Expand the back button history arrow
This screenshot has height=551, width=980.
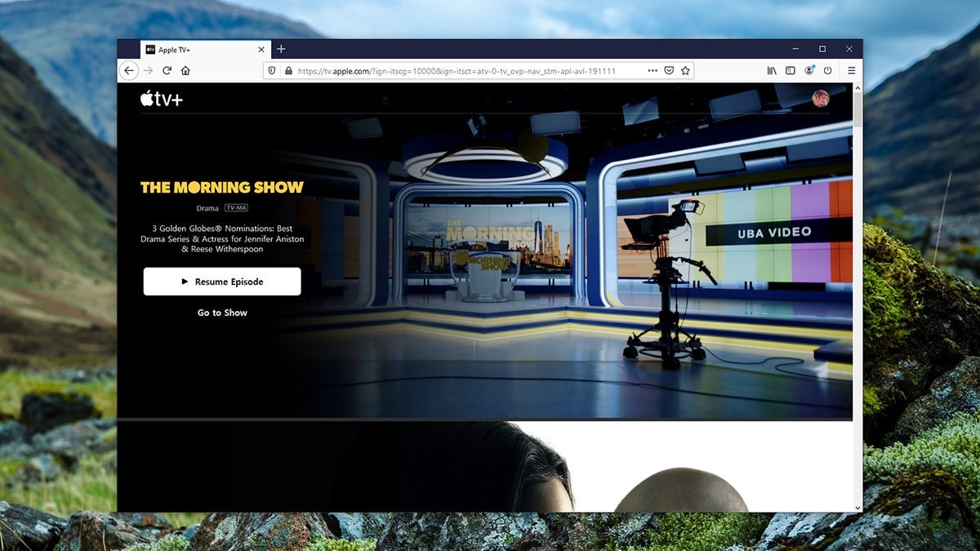pos(129,70)
